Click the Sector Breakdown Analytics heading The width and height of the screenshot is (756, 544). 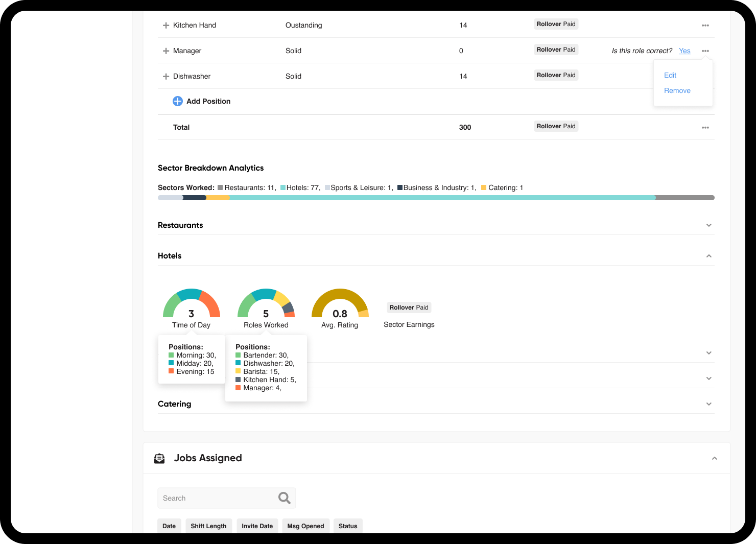coord(211,168)
